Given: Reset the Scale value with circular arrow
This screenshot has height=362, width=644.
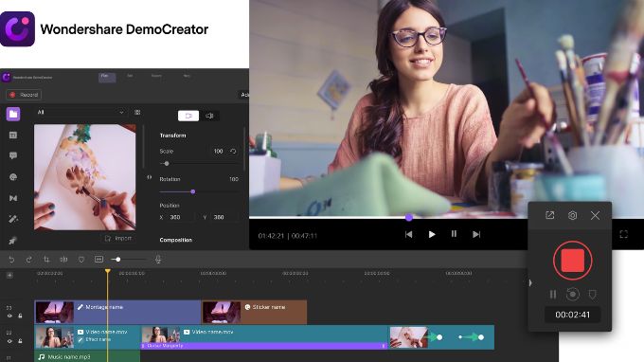Looking at the screenshot, I should [233, 152].
